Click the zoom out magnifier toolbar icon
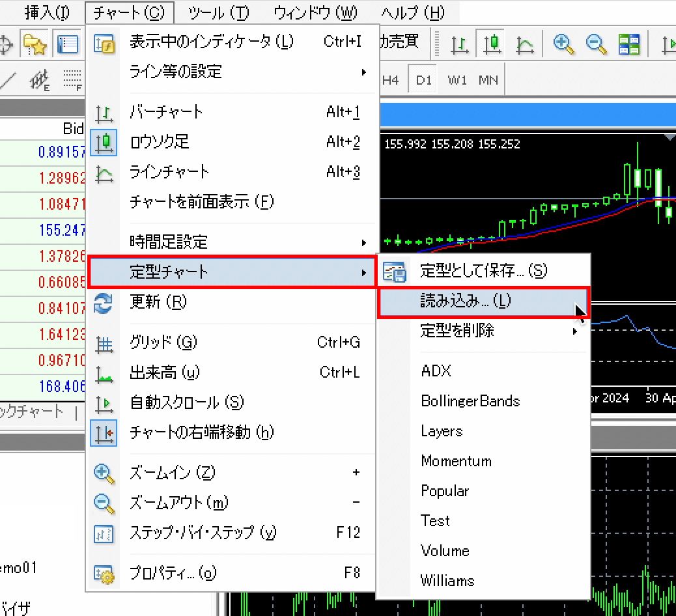 tap(596, 44)
